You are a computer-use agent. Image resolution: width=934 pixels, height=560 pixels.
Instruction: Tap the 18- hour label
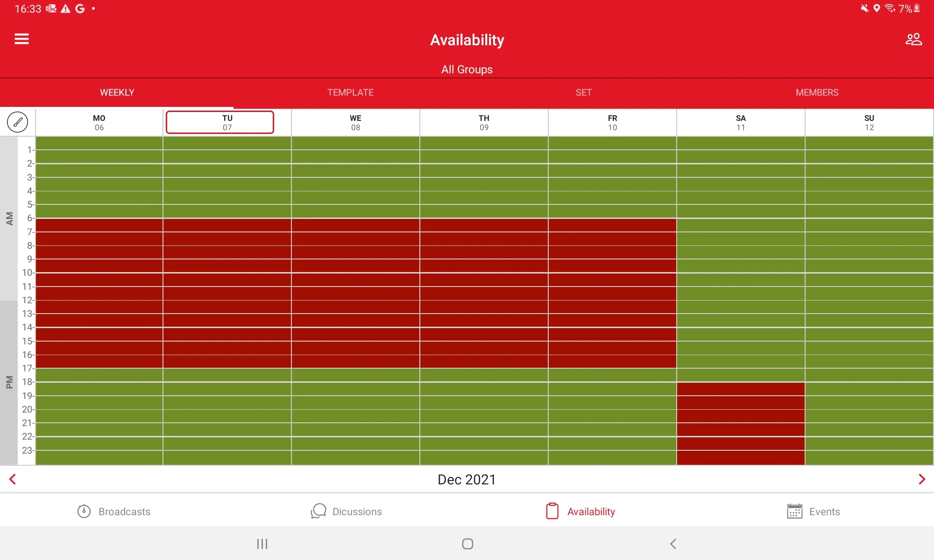(x=28, y=382)
